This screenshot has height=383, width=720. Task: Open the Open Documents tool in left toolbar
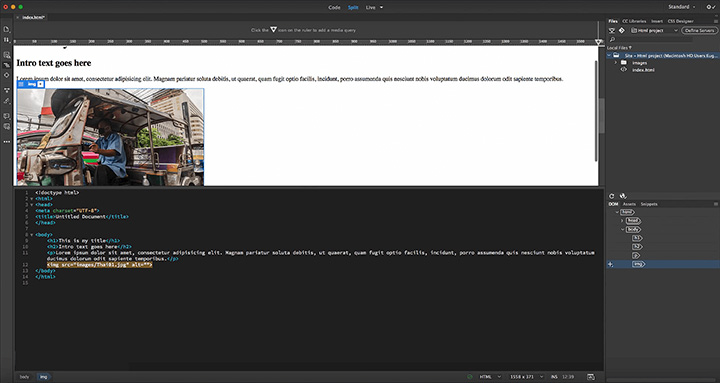pos(6,29)
